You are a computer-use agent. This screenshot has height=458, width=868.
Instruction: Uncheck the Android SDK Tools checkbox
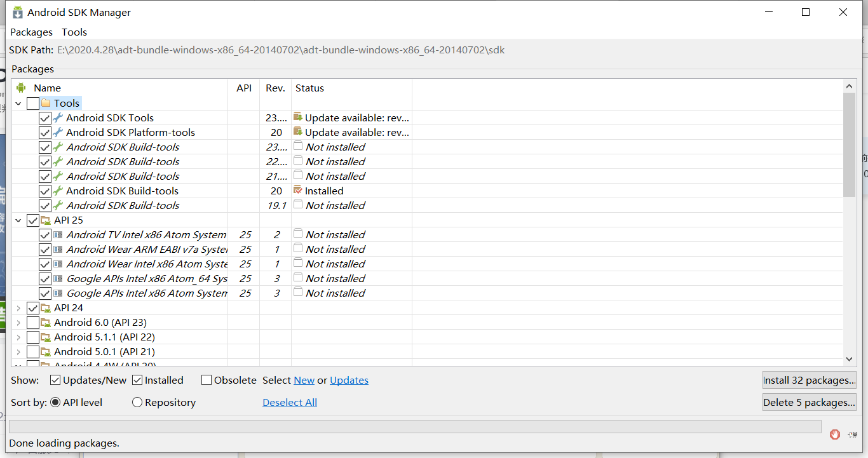point(45,118)
